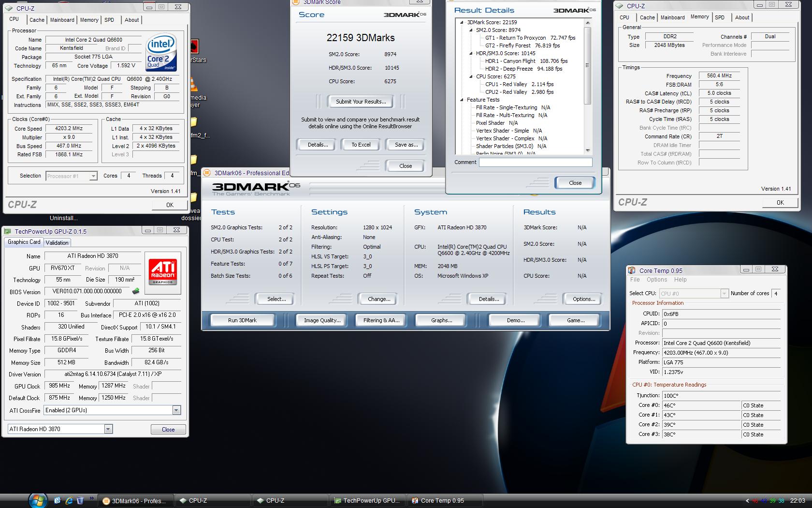Click OK in the left CPU-Z window
Viewport: 812px width, 508px height.
click(170, 205)
